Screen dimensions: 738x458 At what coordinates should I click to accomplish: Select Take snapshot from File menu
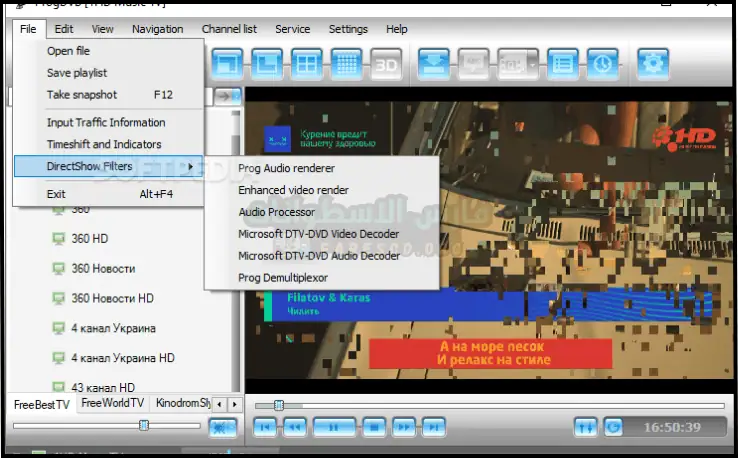82,95
